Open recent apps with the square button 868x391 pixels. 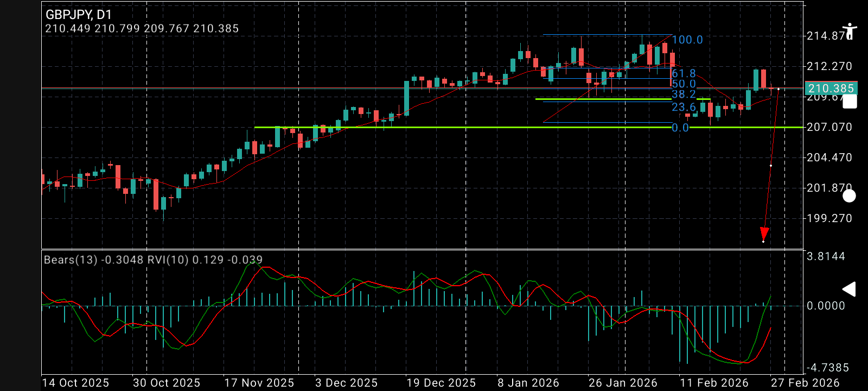point(850,102)
